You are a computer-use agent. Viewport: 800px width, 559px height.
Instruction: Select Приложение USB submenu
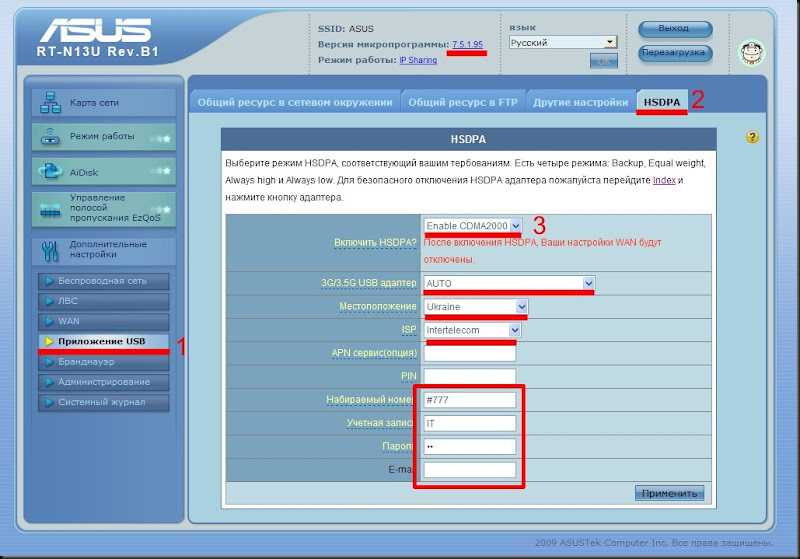pos(104,341)
